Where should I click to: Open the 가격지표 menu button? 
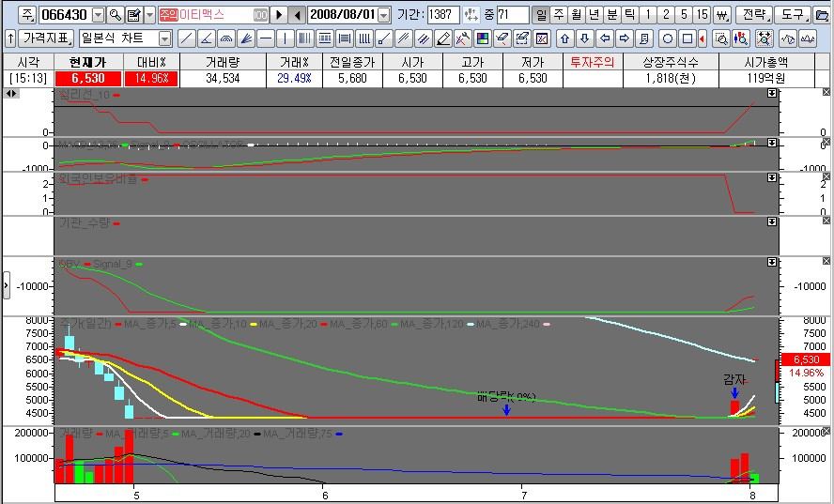[x=47, y=38]
